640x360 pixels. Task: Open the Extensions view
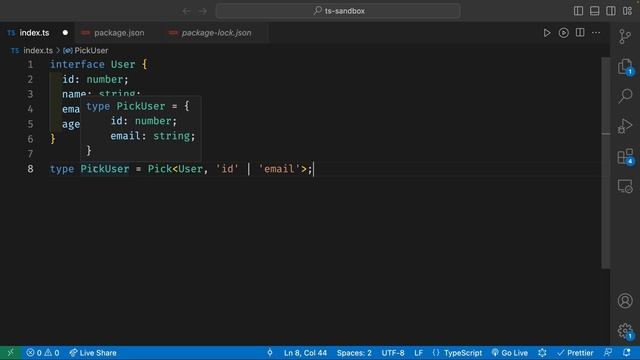624,156
